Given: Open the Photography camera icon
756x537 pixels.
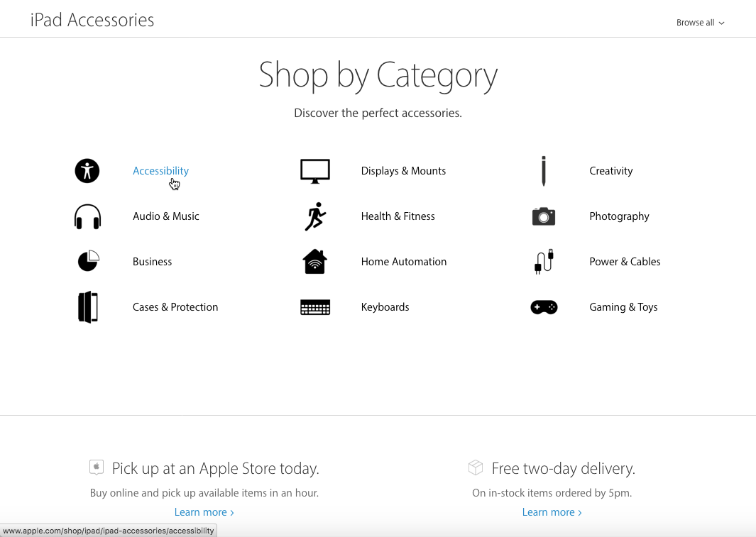Looking at the screenshot, I should point(543,217).
